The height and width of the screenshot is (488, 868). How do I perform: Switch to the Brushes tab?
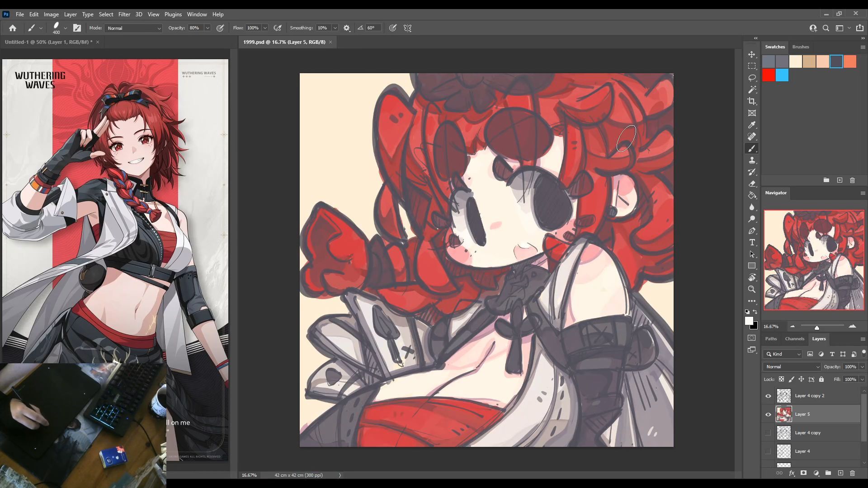pyautogui.click(x=800, y=47)
